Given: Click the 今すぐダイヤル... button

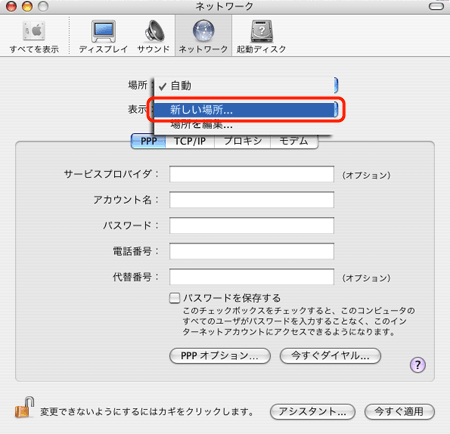Looking at the screenshot, I should (x=330, y=356).
